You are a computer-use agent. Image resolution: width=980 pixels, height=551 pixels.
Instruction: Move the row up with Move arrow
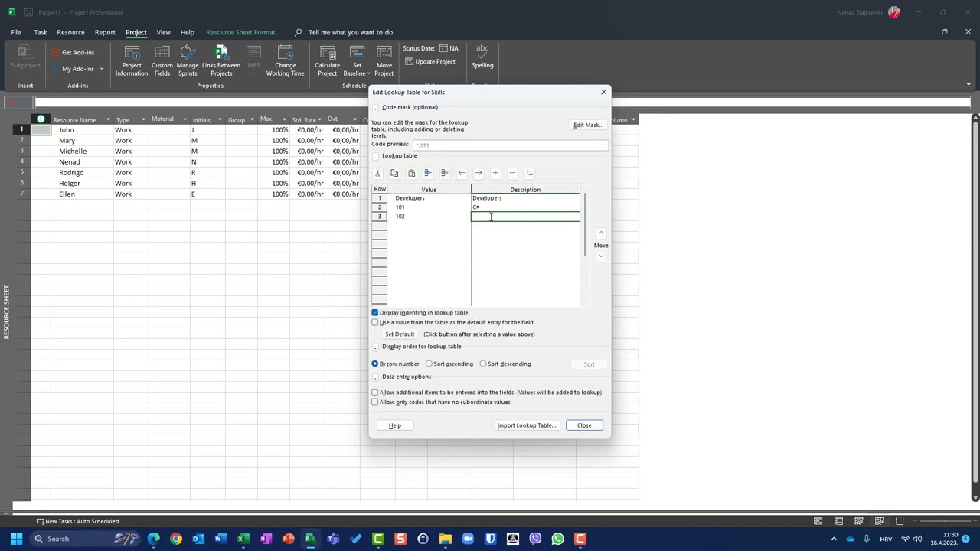(601, 233)
